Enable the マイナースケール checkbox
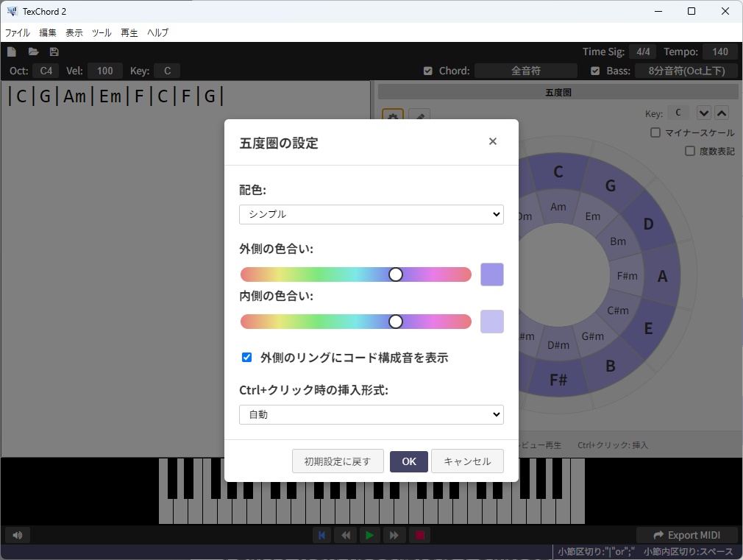This screenshot has width=743, height=560. [655, 132]
